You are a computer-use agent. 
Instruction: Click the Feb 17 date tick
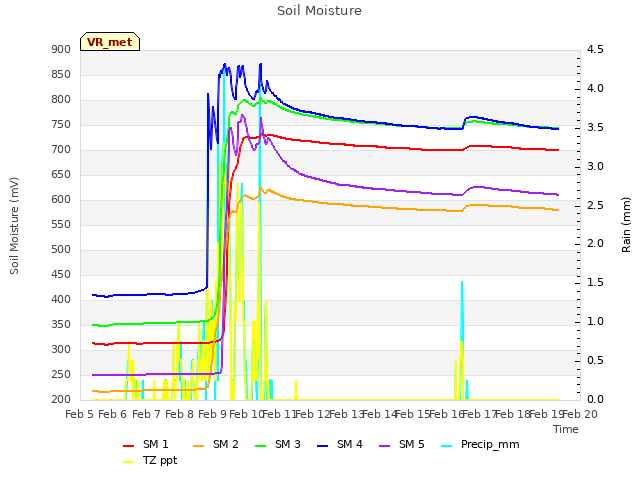[479, 415]
